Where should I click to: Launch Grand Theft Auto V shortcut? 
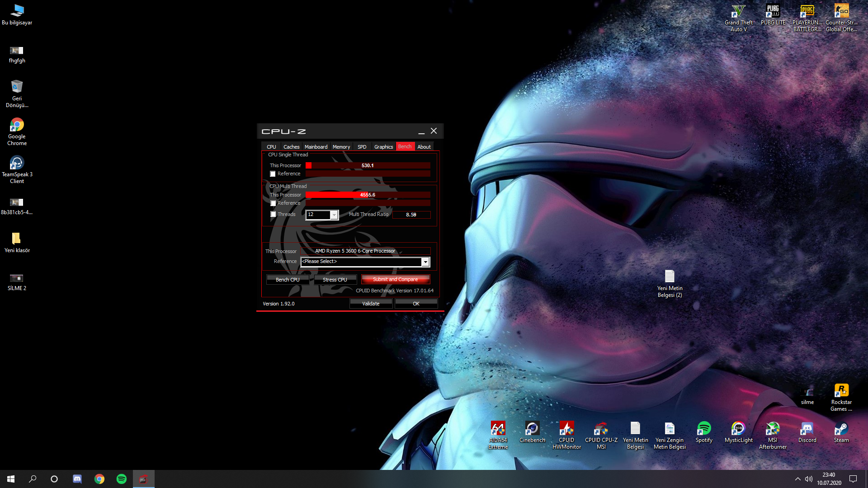(738, 18)
